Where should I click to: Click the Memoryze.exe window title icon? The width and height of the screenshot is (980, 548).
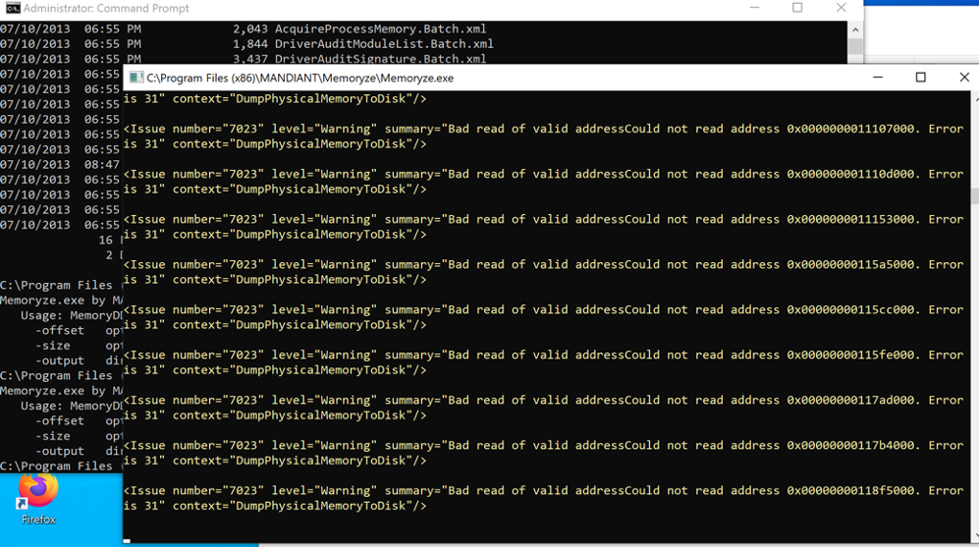coord(136,79)
